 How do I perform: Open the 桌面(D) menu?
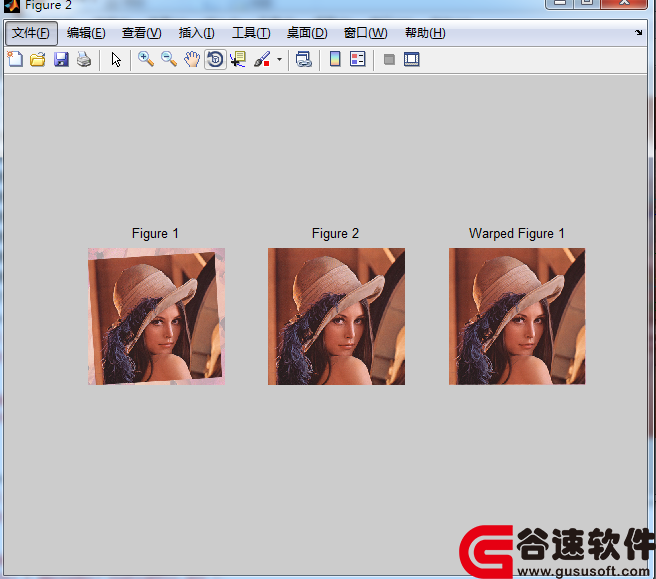coord(307,33)
